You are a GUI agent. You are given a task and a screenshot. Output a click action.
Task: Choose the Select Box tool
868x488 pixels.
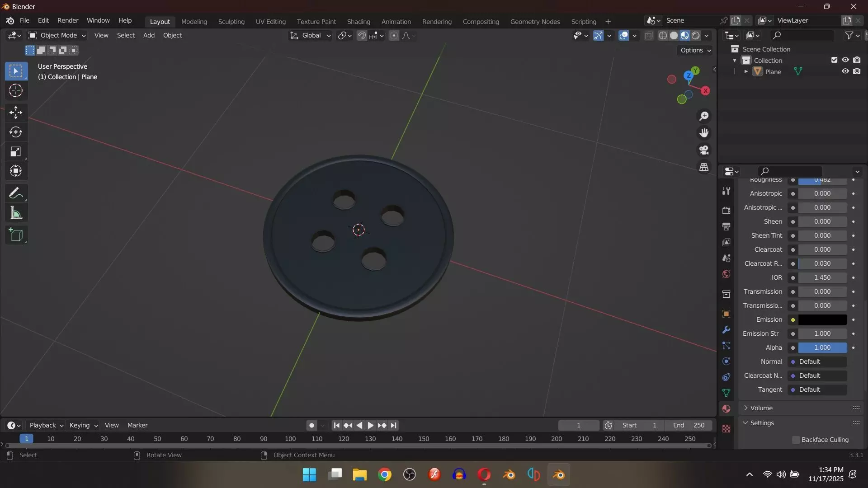pos(16,71)
